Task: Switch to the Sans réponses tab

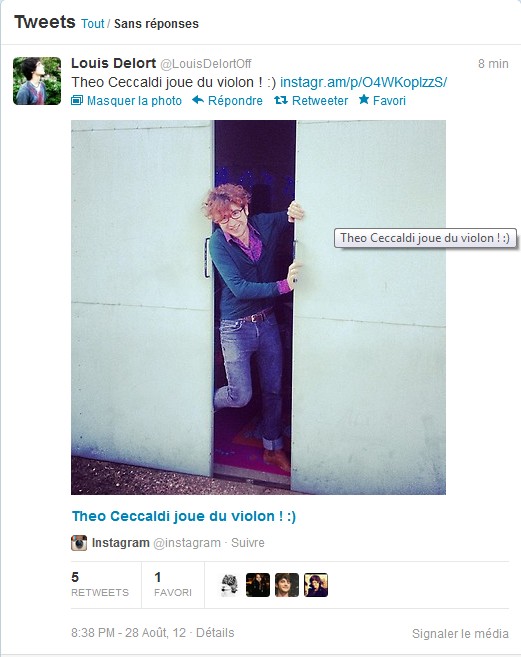Action: pos(156,23)
